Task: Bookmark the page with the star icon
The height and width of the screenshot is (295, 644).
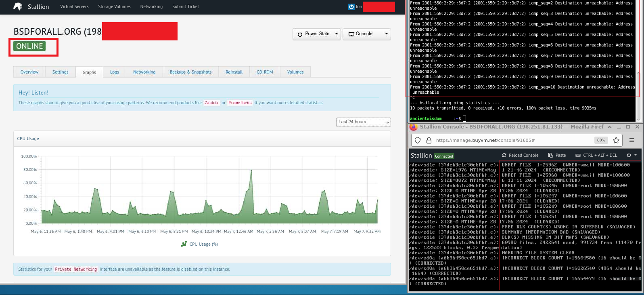Action: pyautogui.click(x=616, y=140)
